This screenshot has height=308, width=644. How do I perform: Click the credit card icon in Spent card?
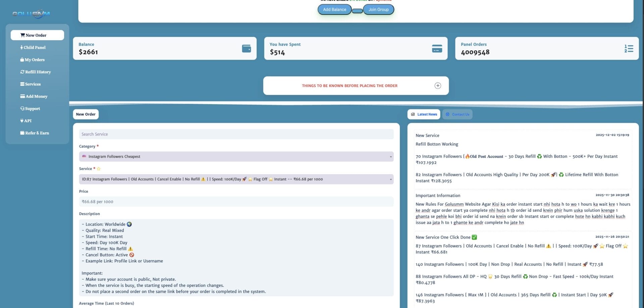[437, 49]
